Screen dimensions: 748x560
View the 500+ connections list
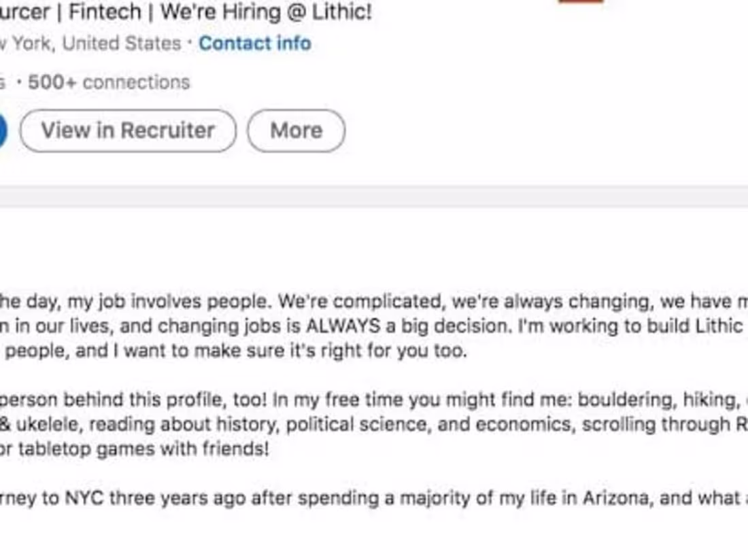[107, 82]
